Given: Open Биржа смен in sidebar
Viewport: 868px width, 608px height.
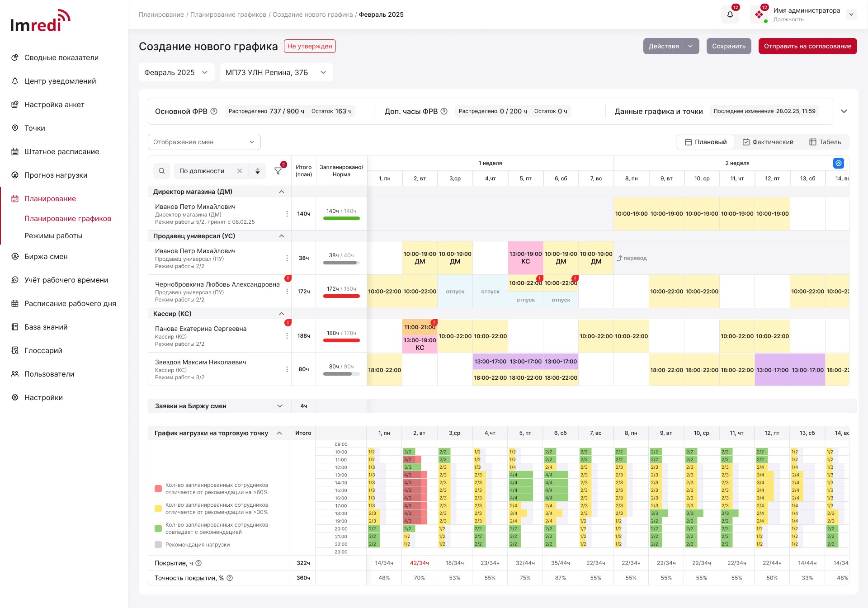Looking at the screenshot, I should click(46, 256).
